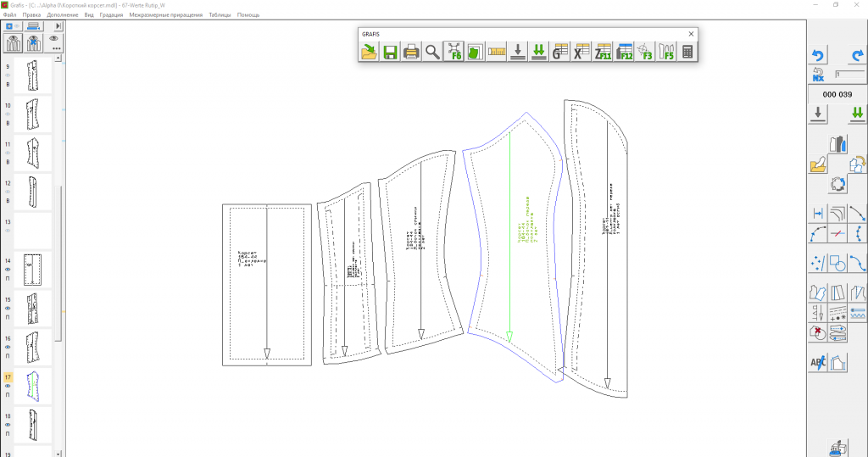The width and height of the screenshot is (868, 457).
Task: Click the Z F11 table icon
Action: 603,53
